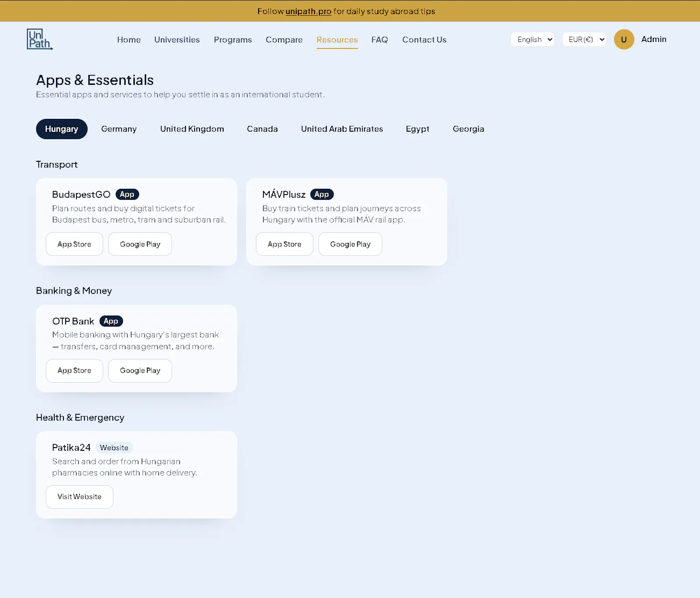Viewport: 700px width, 598px height.
Task: Switch to the Georgia tab
Action: pos(469,129)
